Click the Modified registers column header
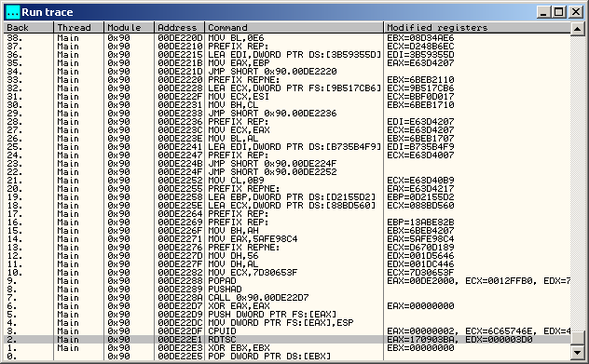589x364 pixels. click(x=477, y=27)
